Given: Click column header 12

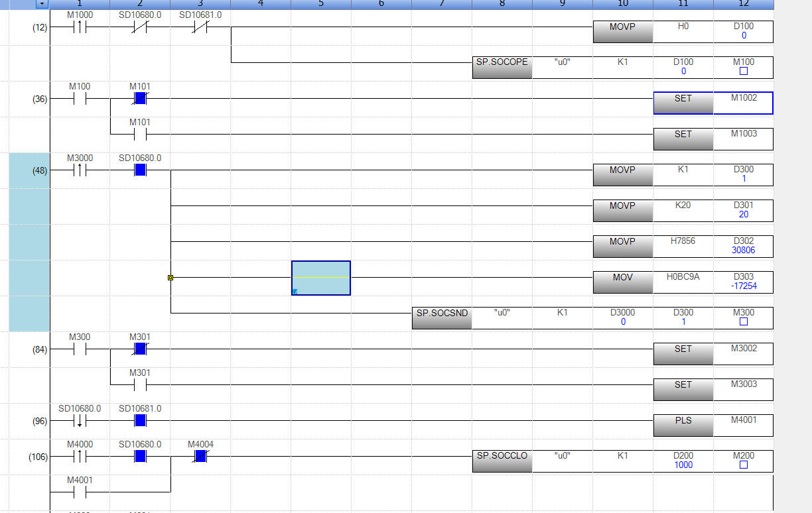Looking at the screenshot, I should tap(743, 4).
